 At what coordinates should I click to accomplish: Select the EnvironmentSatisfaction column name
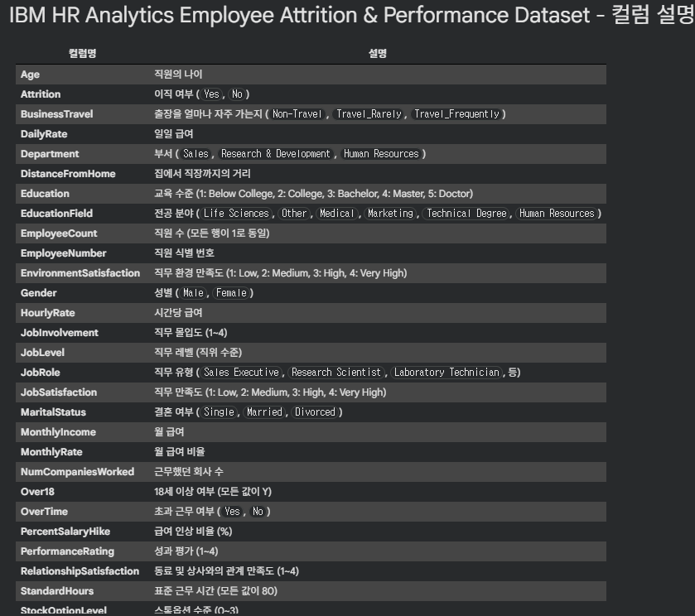80,273
